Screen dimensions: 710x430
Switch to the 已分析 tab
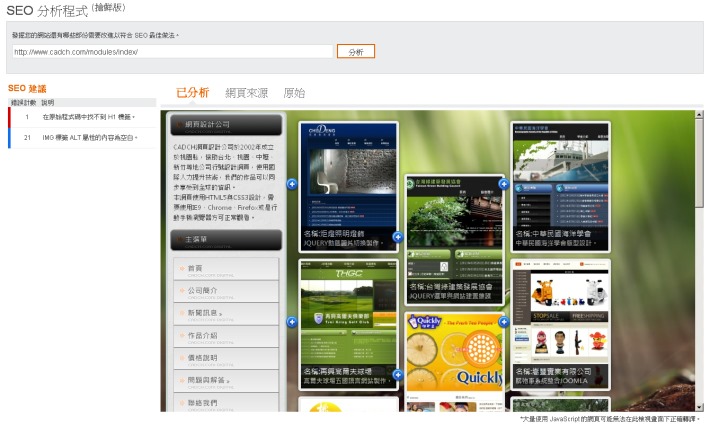(192, 93)
